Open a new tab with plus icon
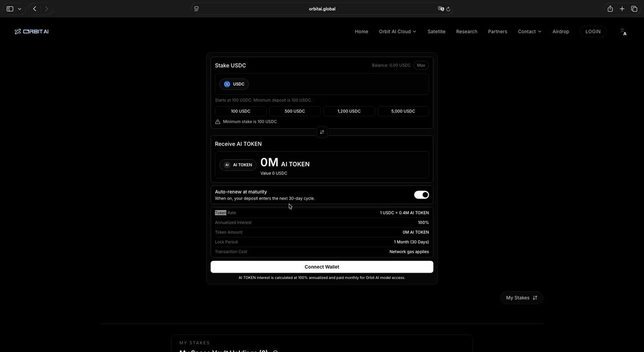 (622, 9)
